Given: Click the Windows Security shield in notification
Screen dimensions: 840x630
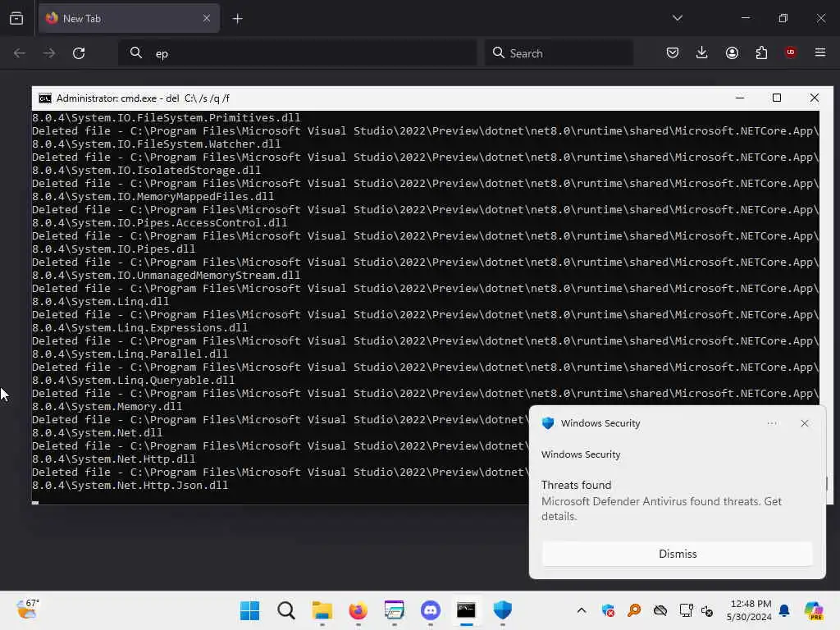Looking at the screenshot, I should point(547,423).
